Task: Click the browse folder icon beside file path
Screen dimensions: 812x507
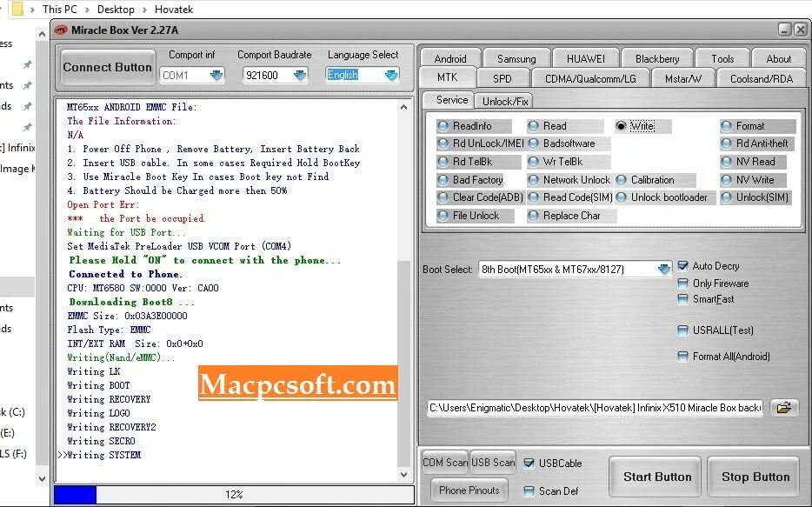Action: pyautogui.click(x=784, y=408)
